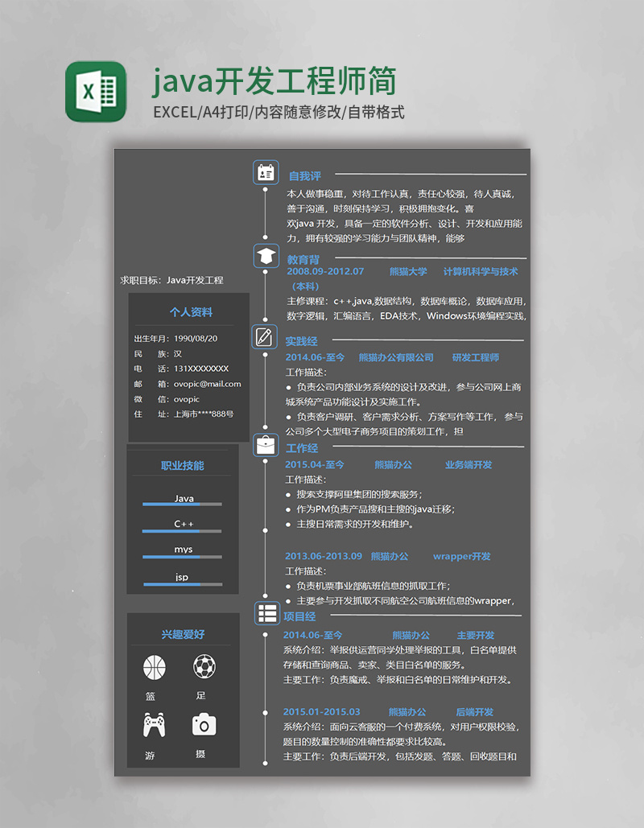Open the 熊猫大学 link in education section

click(x=411, y=271)
